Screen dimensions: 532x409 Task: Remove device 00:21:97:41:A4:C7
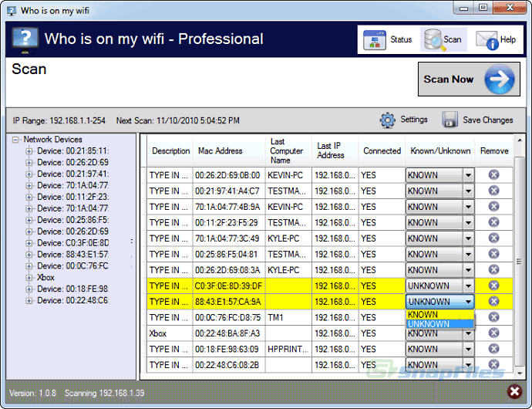pos(493,191)
